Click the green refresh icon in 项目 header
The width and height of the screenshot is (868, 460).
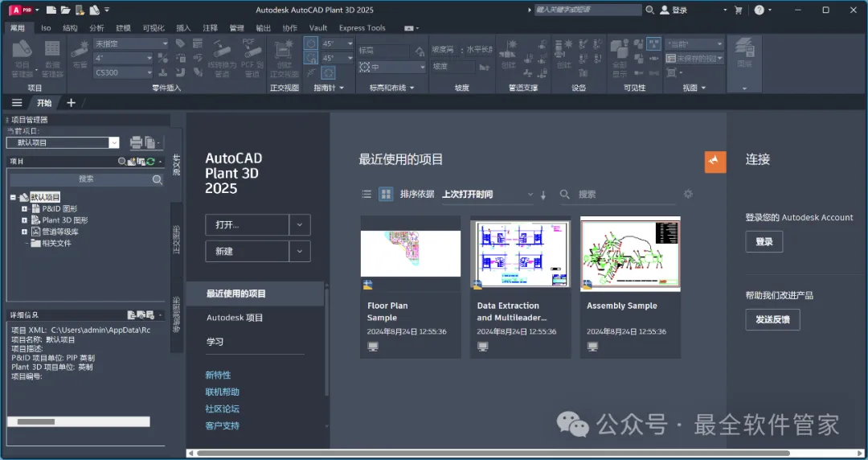(x=150, y=162)
